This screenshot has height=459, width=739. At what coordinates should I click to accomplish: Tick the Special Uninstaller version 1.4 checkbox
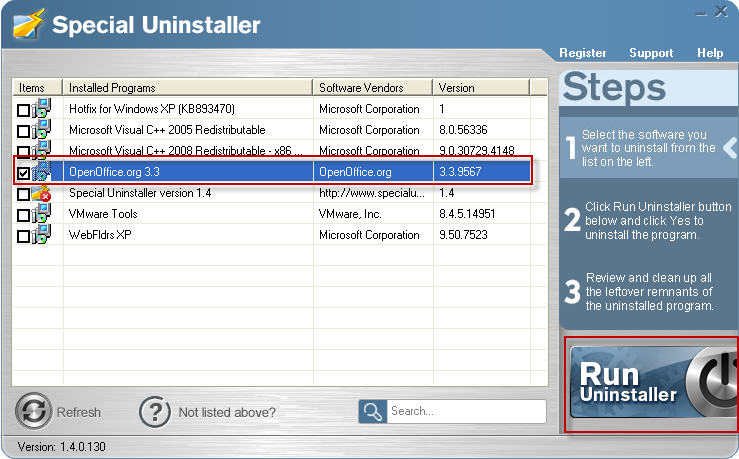[x=23, y=194]
